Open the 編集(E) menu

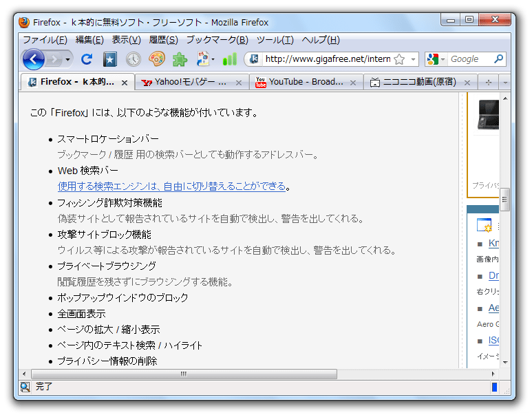(x=89, y=40)
